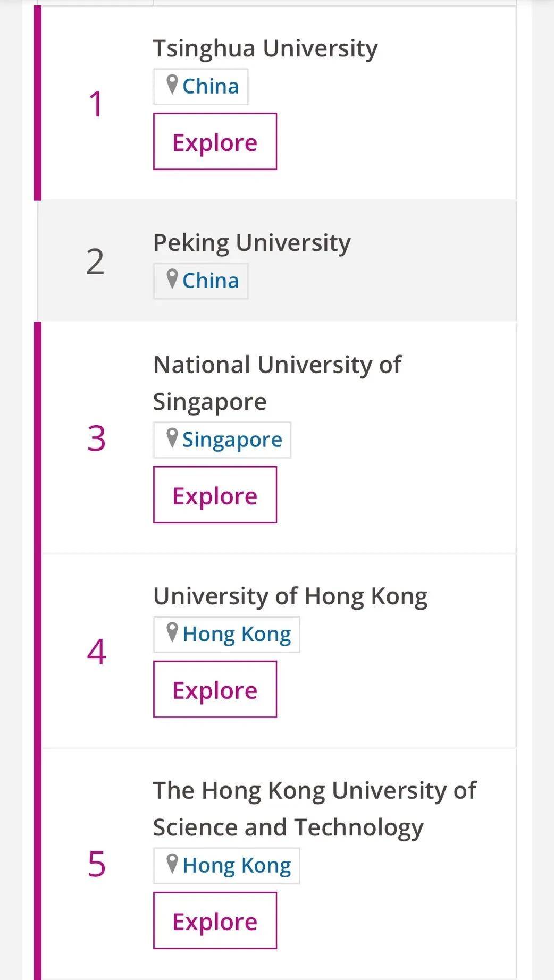This screenshot has height=980, width=554.
Task: Click the pin icon under HKUST entry
Action: [x=172, y=864]
